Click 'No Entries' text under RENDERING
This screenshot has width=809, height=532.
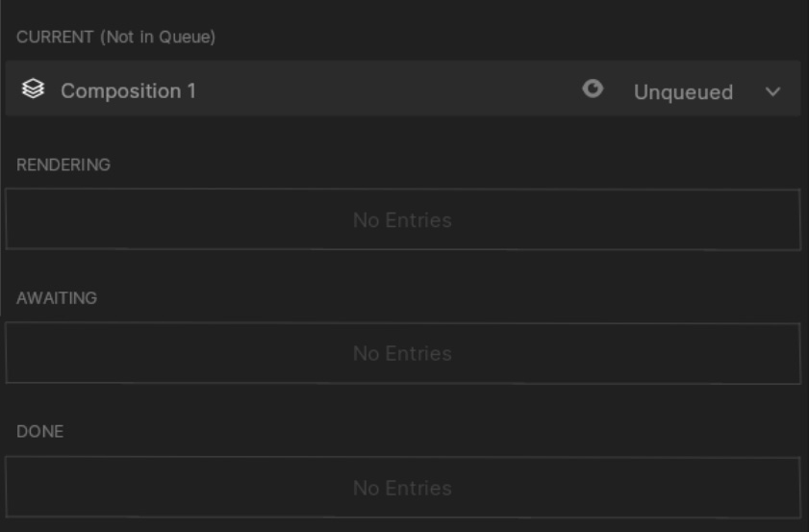[402, 220]
